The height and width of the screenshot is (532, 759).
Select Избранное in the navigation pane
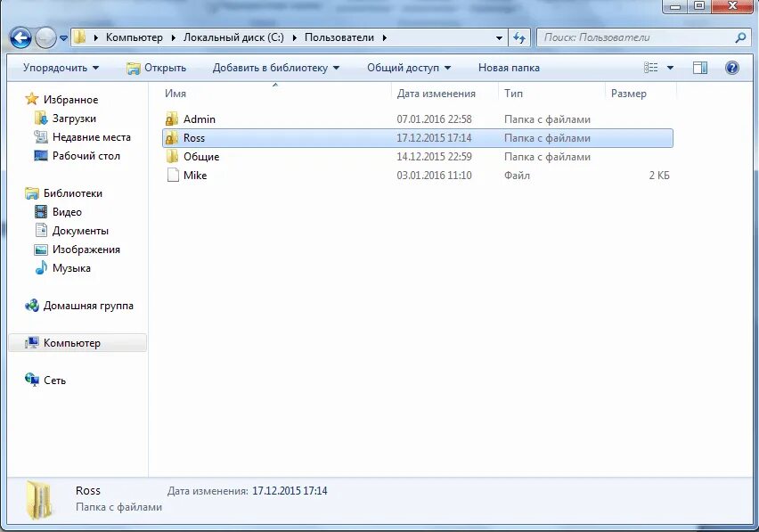[70, 99]
